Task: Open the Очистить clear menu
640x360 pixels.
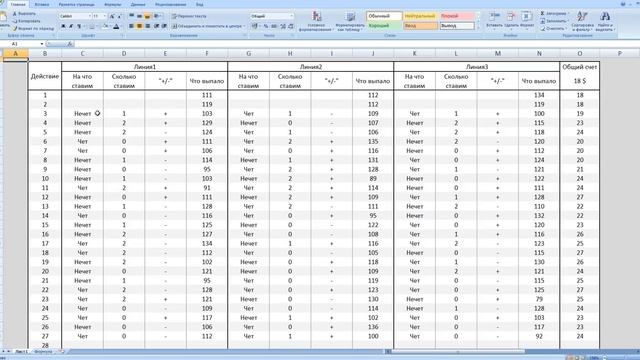Action: coord(553,29)
